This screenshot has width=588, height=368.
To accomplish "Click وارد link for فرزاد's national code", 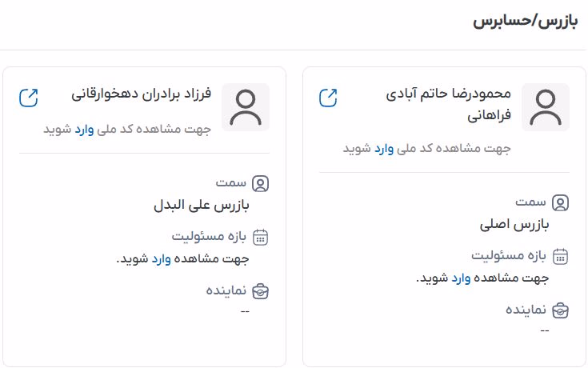I will [x=85, y=130].
